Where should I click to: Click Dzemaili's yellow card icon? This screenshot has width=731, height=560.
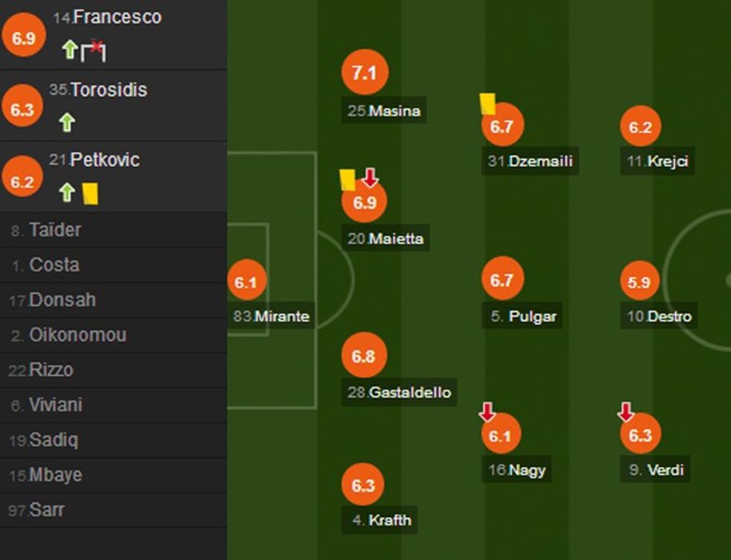[488, 103]
